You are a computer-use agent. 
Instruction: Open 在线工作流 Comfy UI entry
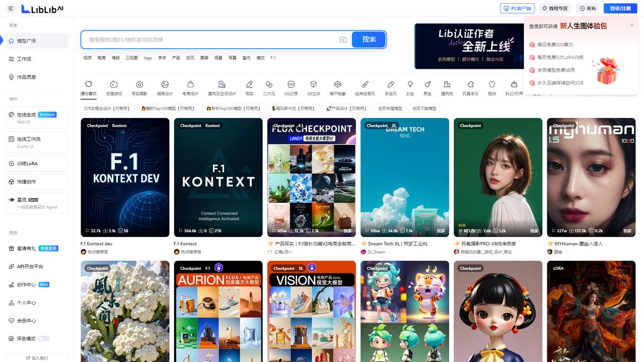(37, 142)
